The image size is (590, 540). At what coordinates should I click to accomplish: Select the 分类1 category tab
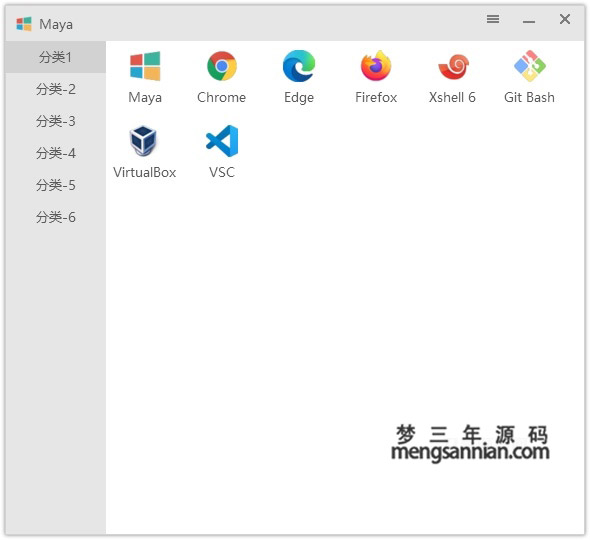pos(56,57)
